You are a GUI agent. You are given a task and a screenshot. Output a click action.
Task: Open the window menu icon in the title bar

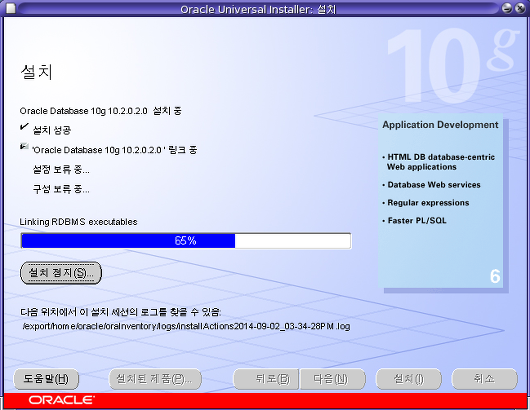coord(11,8)
